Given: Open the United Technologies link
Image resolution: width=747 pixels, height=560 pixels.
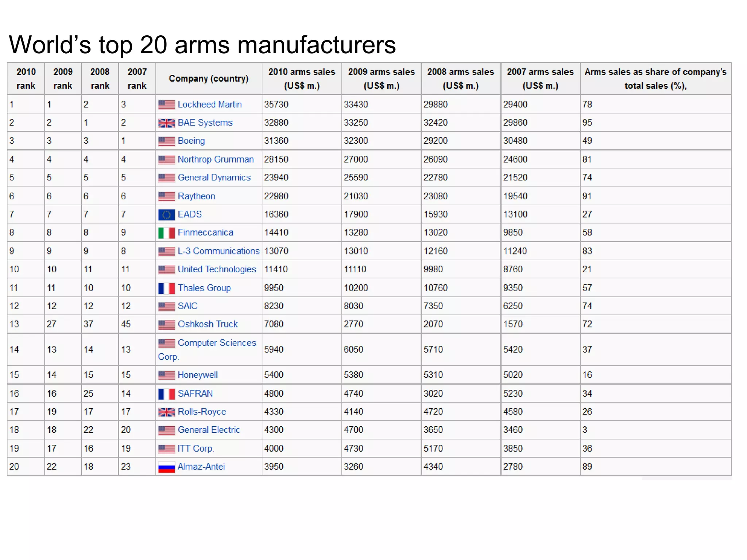Looking at the screenshot, I should pyautogui.click(x=217, y=269).
